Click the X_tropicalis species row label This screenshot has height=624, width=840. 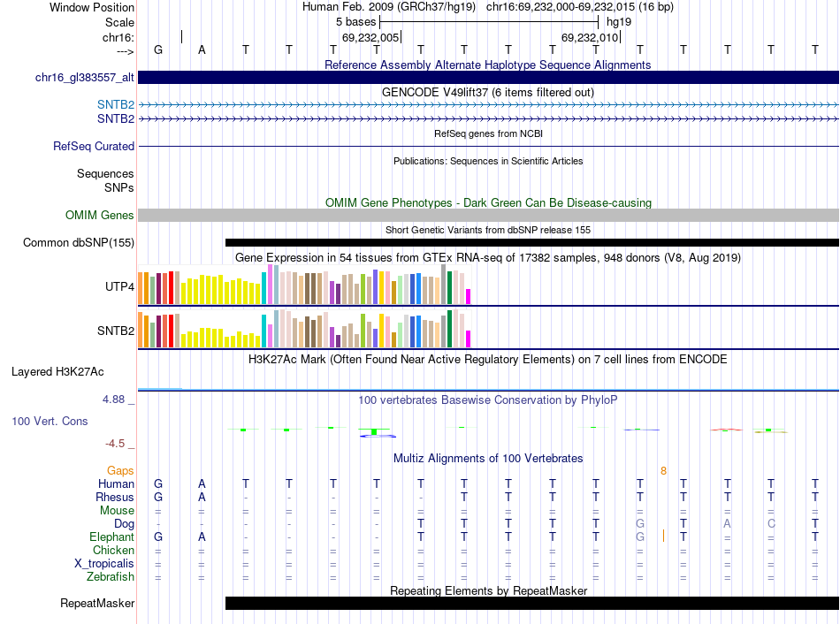click(104, 564)
